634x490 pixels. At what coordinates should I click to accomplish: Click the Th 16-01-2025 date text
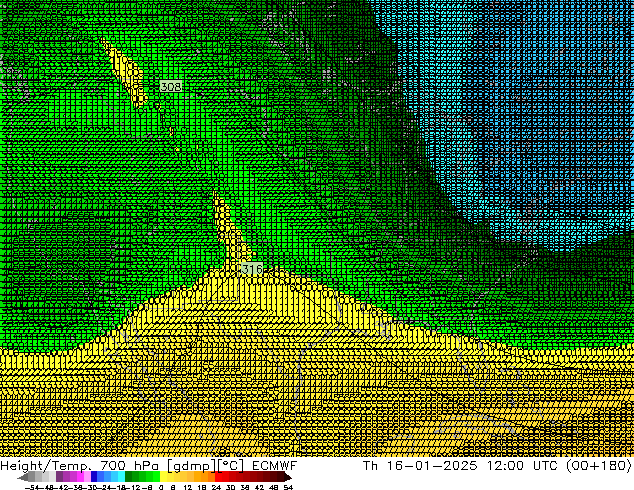point(420,465)
